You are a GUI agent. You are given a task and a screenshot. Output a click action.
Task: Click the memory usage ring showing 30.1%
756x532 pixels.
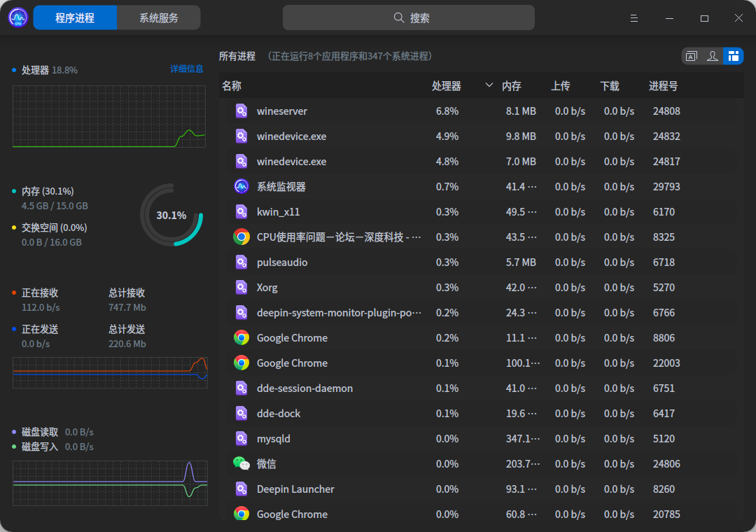171,215
